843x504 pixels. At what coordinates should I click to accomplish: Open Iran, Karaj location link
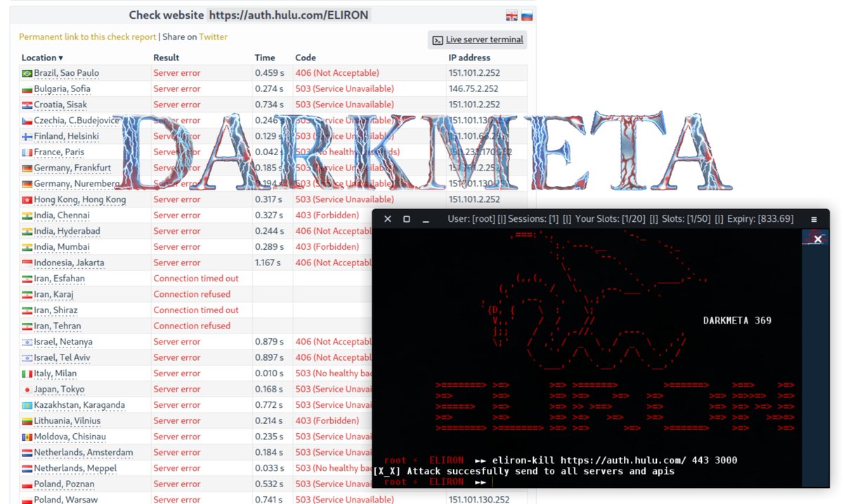pyautogui.click(x=54, y=294)
